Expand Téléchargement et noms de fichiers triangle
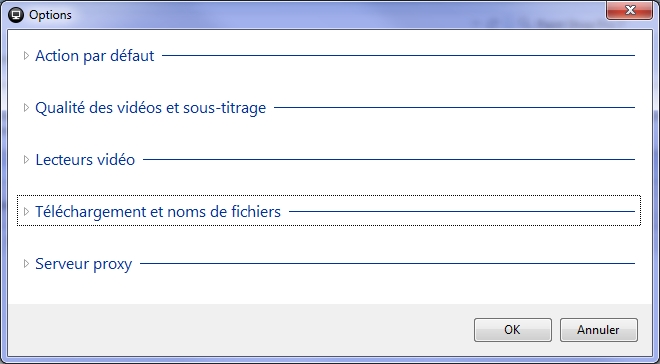The image size is (660, 364). [x=26, y=212]
